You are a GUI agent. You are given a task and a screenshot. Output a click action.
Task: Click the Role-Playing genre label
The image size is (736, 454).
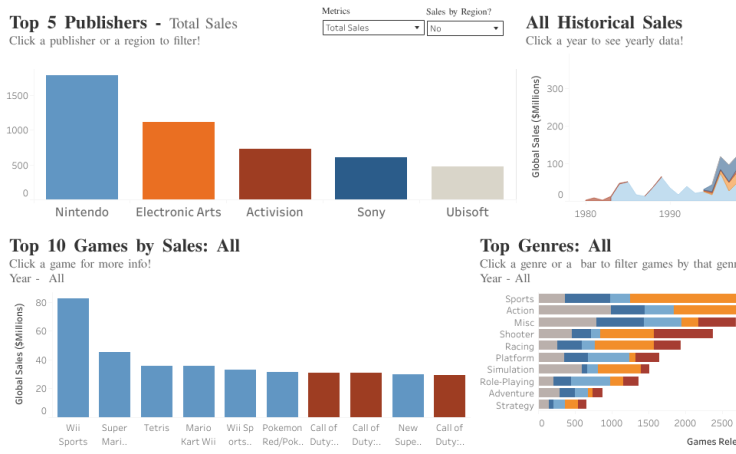pos(507,381)
